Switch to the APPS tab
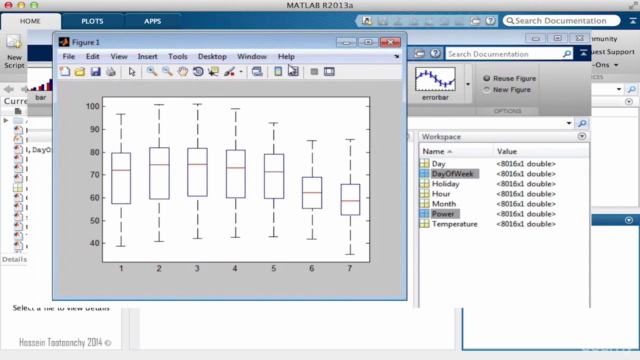Image resolution: width=640 pixels, height=360 pixels. pos(152,21)
